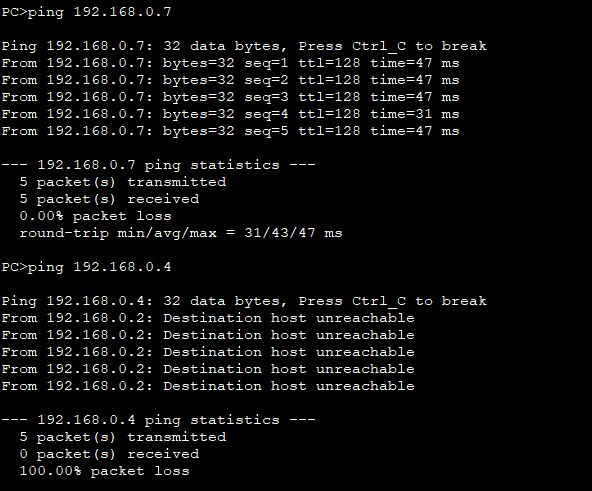Select the last 'Destination host unreachable' line
The height and width of the screenshot is (491, 592).
click(x=208, y=386)
